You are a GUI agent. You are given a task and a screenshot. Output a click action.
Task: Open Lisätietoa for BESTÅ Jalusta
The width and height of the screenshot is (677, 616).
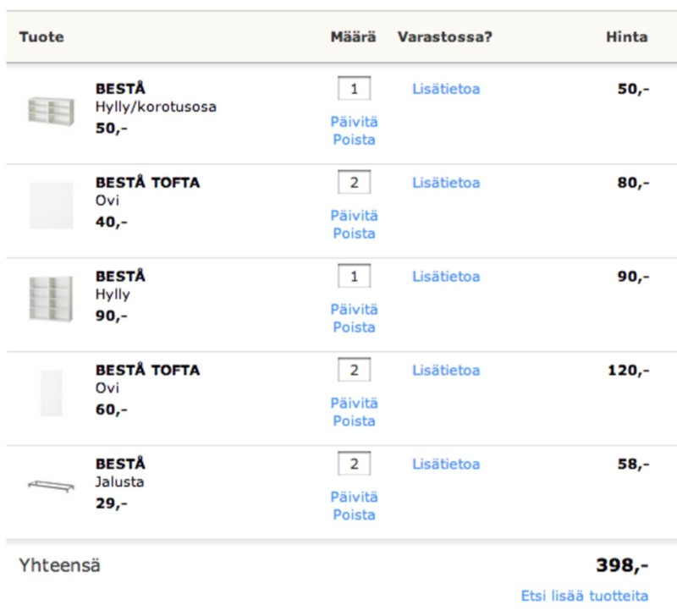point(446,464)
